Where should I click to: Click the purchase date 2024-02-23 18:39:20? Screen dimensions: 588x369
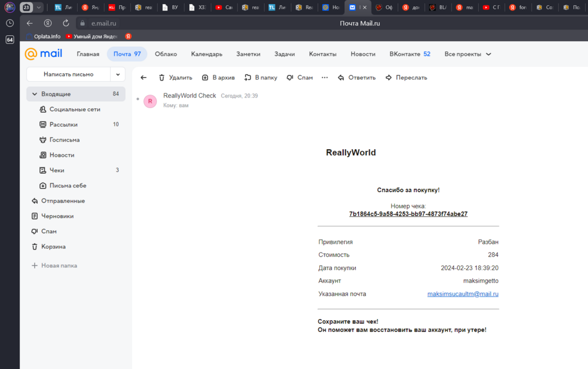469,268
